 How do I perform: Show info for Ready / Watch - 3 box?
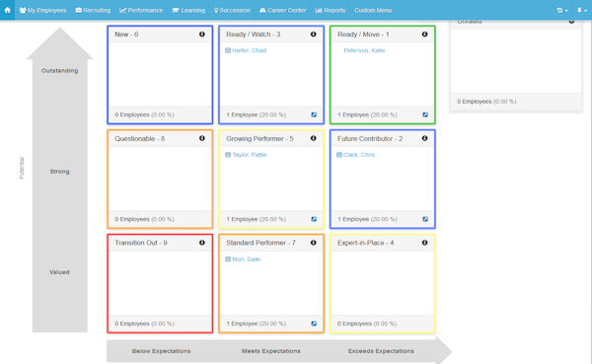point(314,35)
